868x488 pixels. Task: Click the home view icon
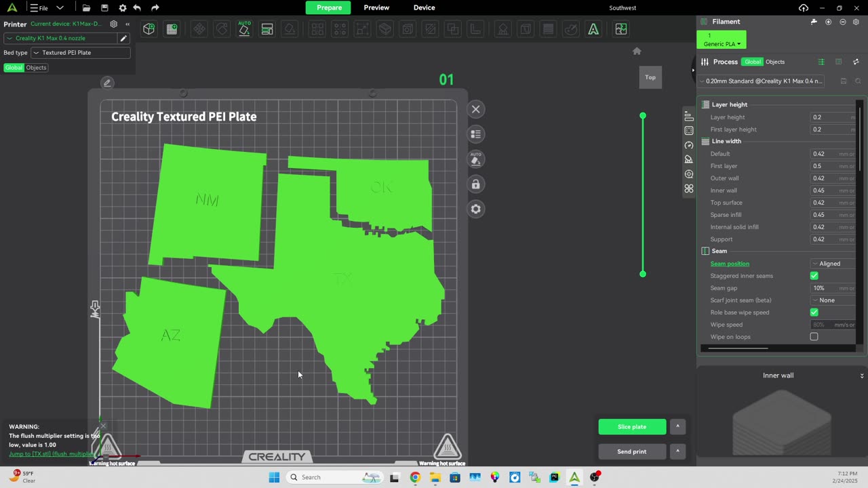pyautogui.click(x=637, y=51)
